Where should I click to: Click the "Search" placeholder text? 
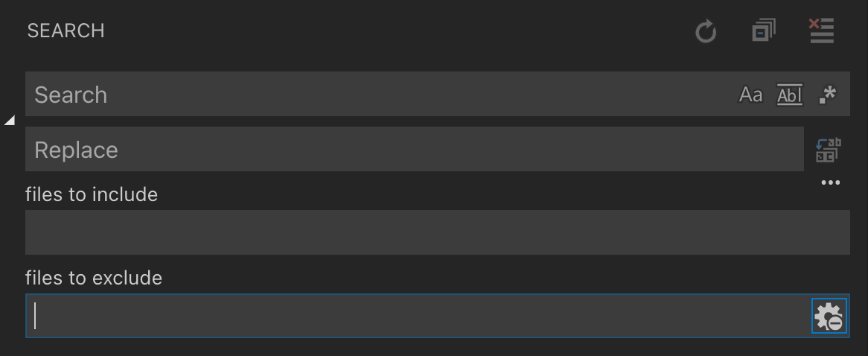(71, 95)
